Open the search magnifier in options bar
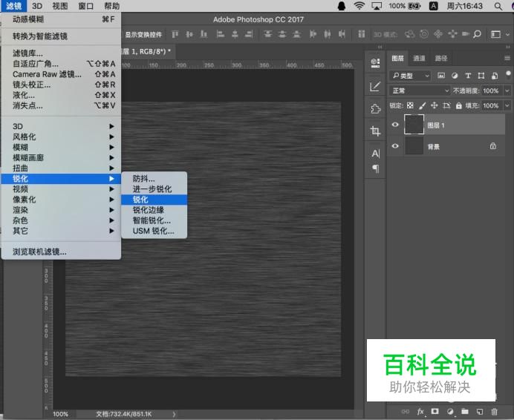Viewport: 514px width, 420px height. tap(478, 34)
